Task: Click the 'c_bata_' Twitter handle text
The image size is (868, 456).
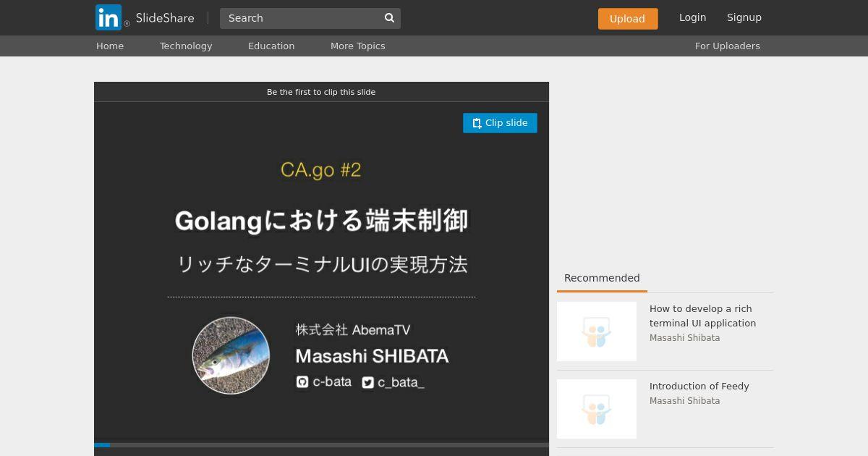Action: pos(401,382)
